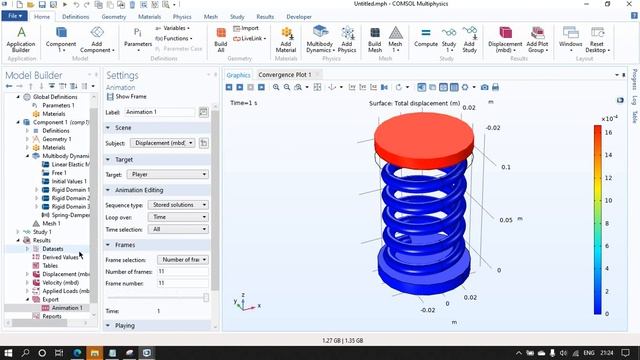Screen dimensions: 640x360
Task: Switch to the Developer ribbon tab
Action: tap(299, 17)
